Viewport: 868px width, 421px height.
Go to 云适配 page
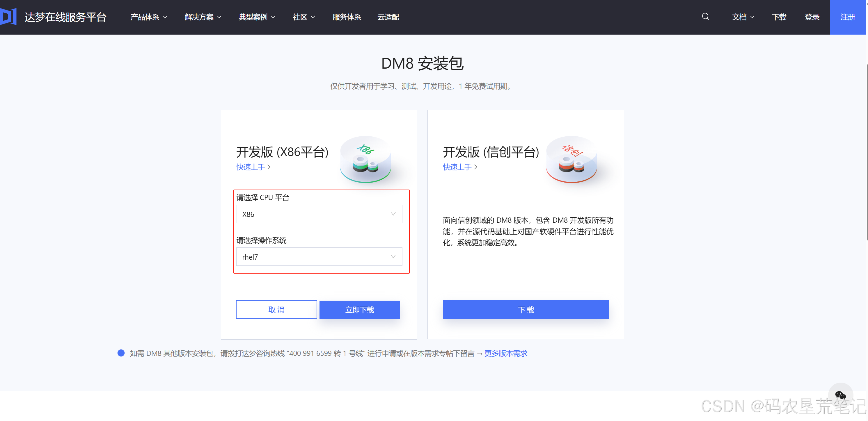(388, 17)
